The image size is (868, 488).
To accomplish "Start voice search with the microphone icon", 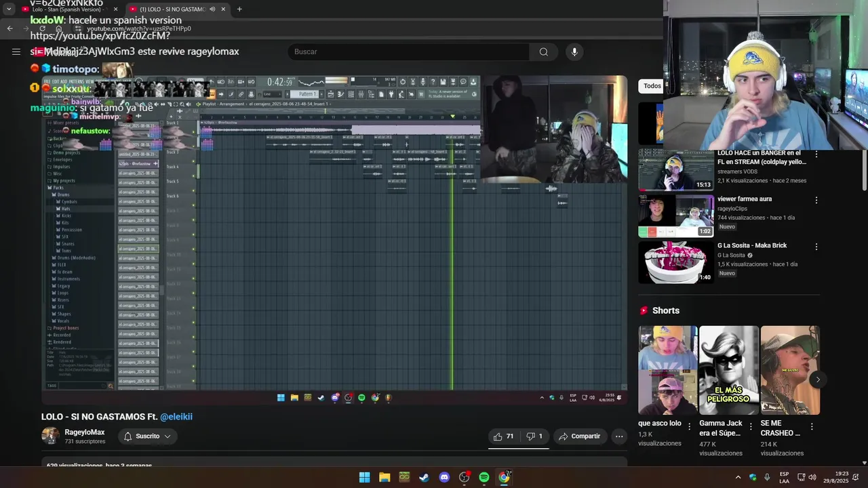I will 574,52.
